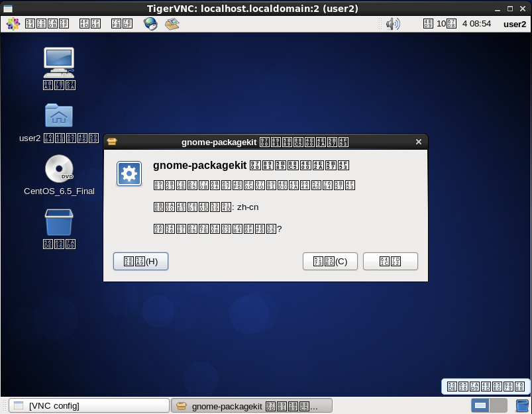Screen dimensions: 532x414
Task: Open the Places menu in top panel
Action: click(x=90, y=24)
